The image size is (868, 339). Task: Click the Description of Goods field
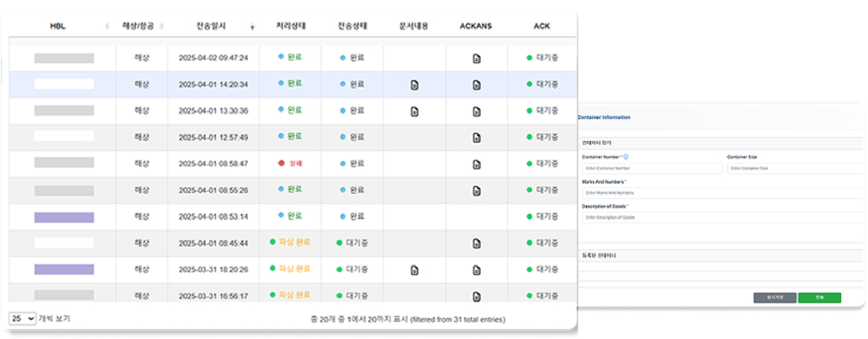pyautogui.click(x=722, y=218)
